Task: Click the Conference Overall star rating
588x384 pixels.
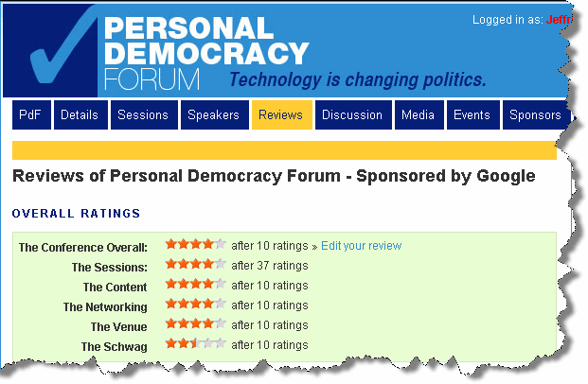Action: click(x=195, y=246)
